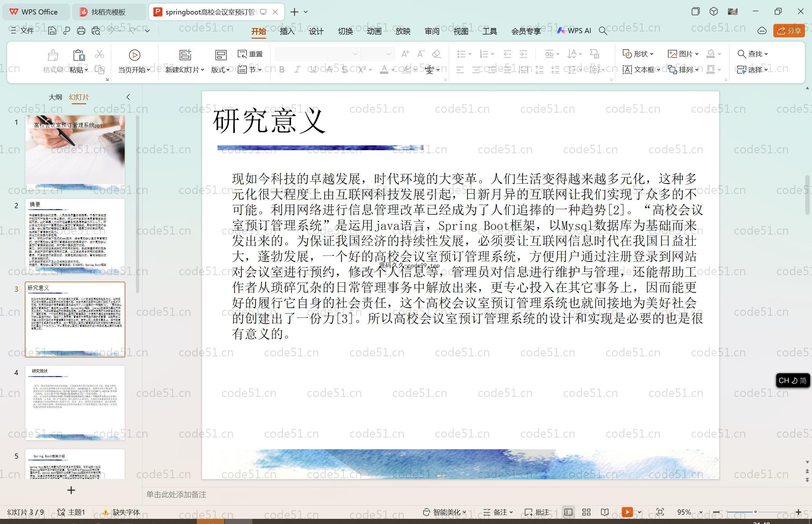Viewport: 812px width, 524px height.
Task: Add new slide with plus below thumbnails
Action: click(x=71, y=490)
